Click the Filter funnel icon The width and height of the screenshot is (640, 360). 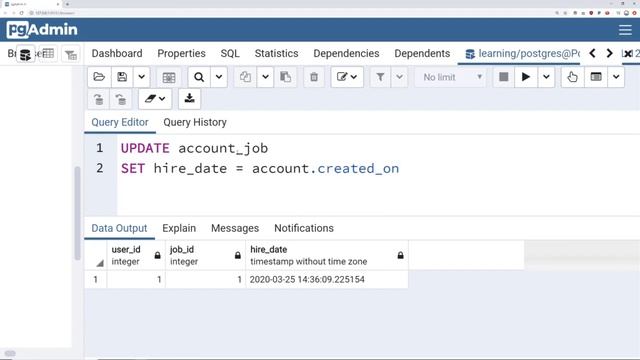380,77
